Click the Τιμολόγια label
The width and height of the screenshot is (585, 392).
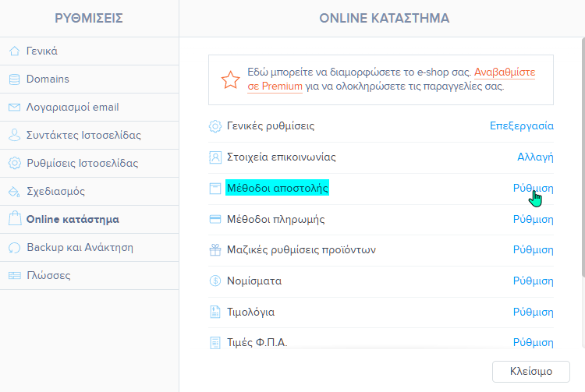250,312
